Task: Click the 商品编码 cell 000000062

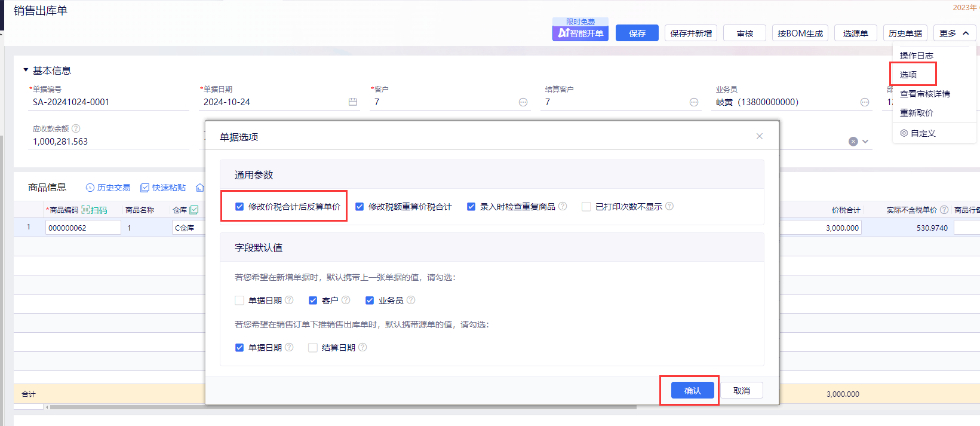Action: (83, 228)
